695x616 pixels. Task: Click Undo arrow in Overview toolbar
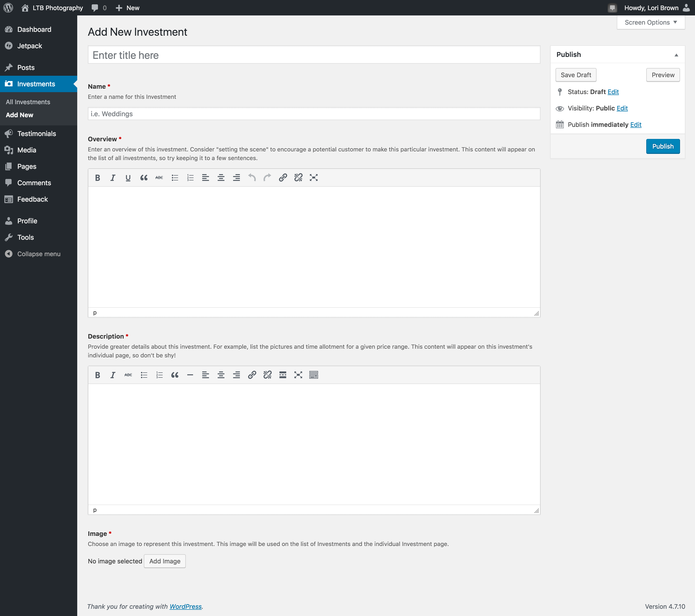pos(252,178)
